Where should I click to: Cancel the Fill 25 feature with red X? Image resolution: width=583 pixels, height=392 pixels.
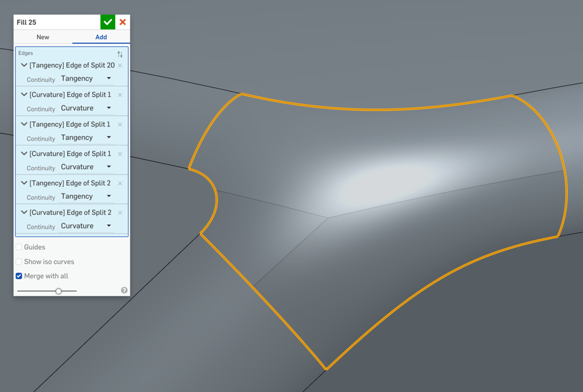pyautogui.click(x=122, y=22)
